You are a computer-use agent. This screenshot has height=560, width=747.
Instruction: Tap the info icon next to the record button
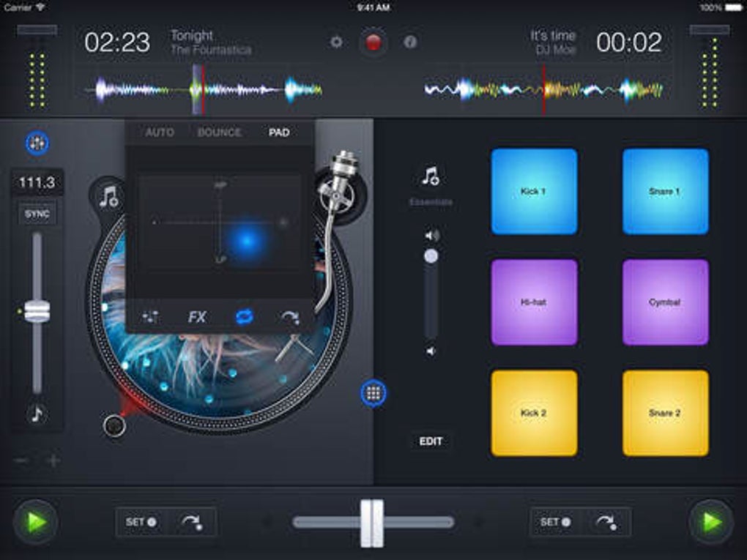(x=411, y=42)
